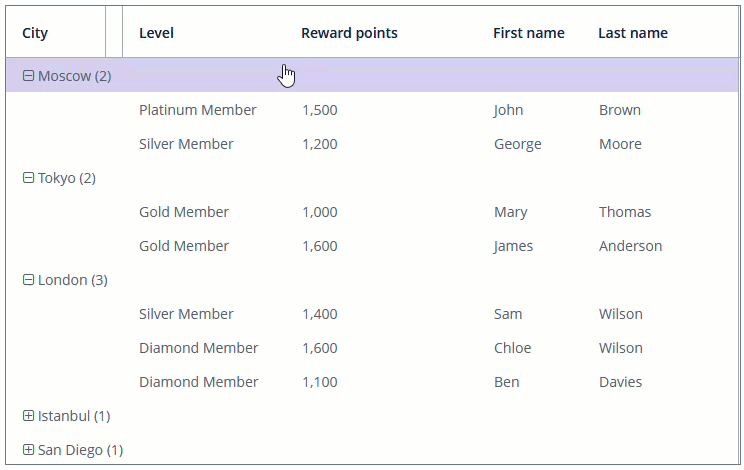Expand the San Diego group
The image size is (744, 470).
[28, 450]
